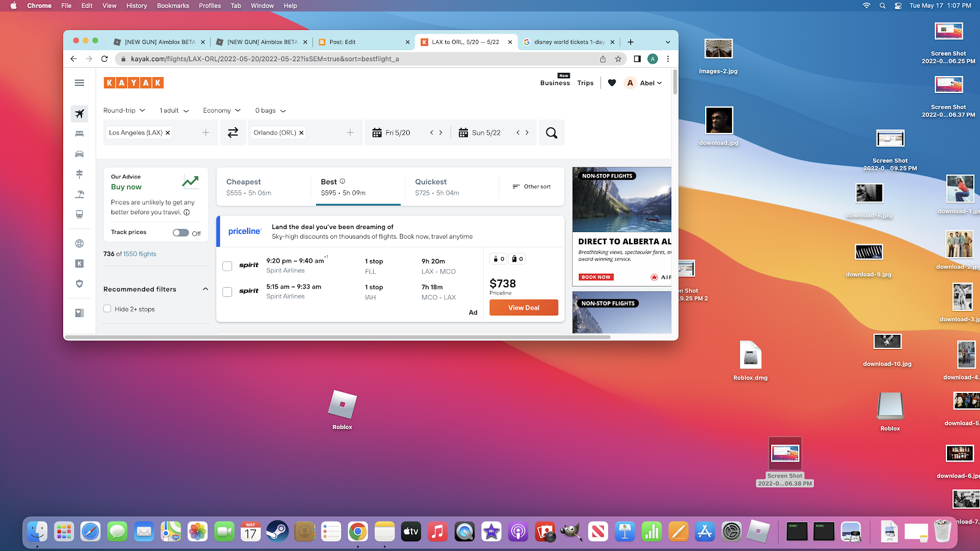Open Chrome side panel icon

click(x=637, y=59)
